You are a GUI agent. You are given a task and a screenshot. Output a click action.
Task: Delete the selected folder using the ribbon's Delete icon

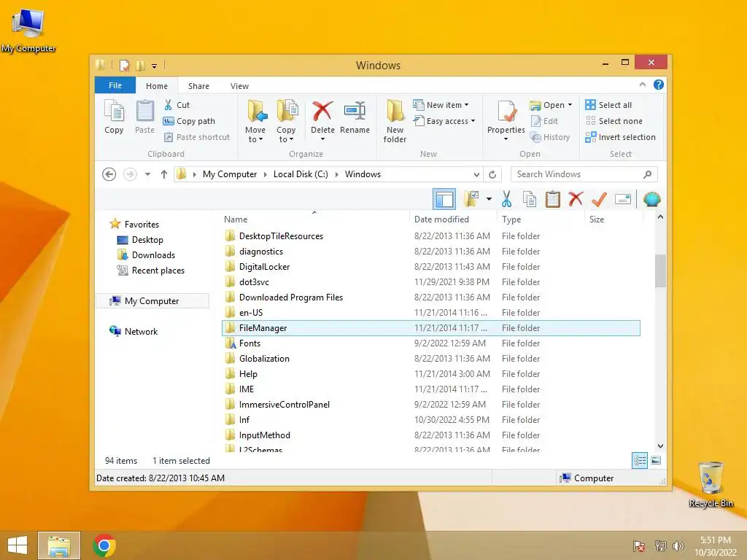coord(322,111)
